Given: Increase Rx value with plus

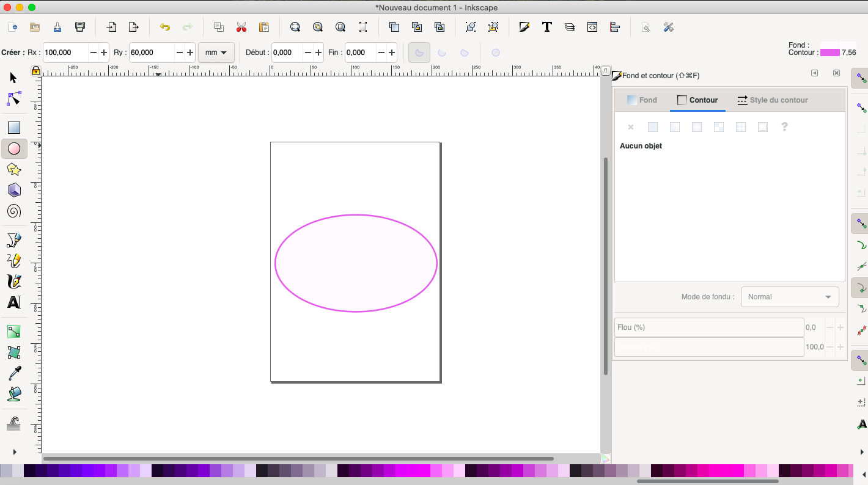Looking at the screenshot, I should (x=104, y=53).
